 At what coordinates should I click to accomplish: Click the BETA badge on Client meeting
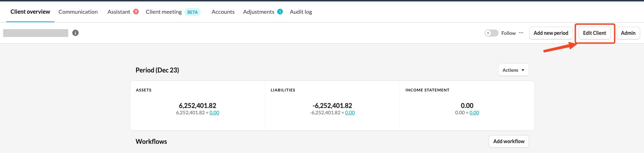click(x=193, y=12)
